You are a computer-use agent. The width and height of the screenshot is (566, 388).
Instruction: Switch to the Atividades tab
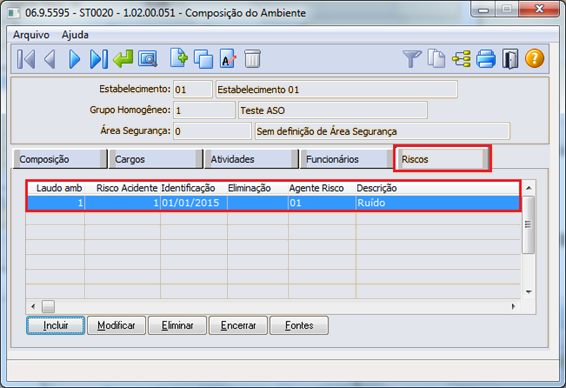[x=251, y=159]
